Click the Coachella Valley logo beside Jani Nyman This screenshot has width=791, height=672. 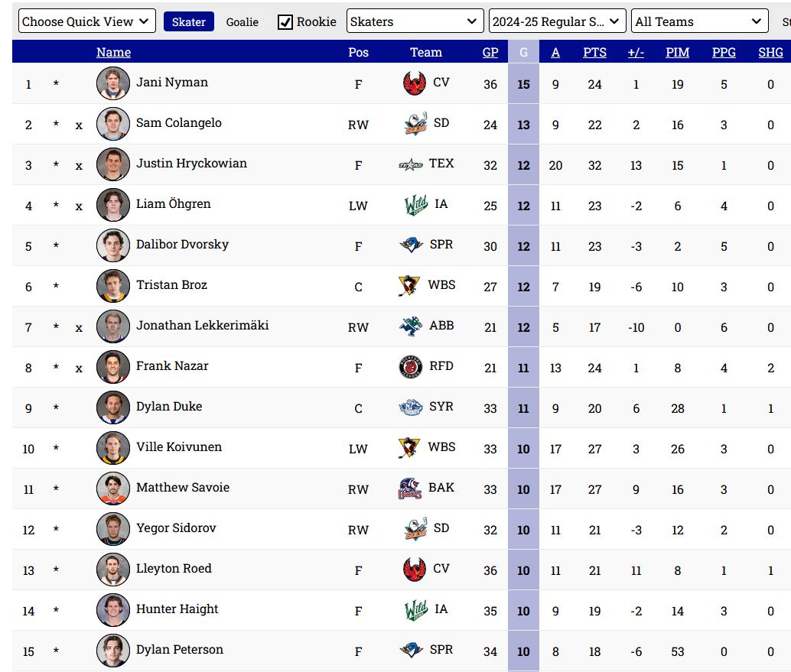414,83
